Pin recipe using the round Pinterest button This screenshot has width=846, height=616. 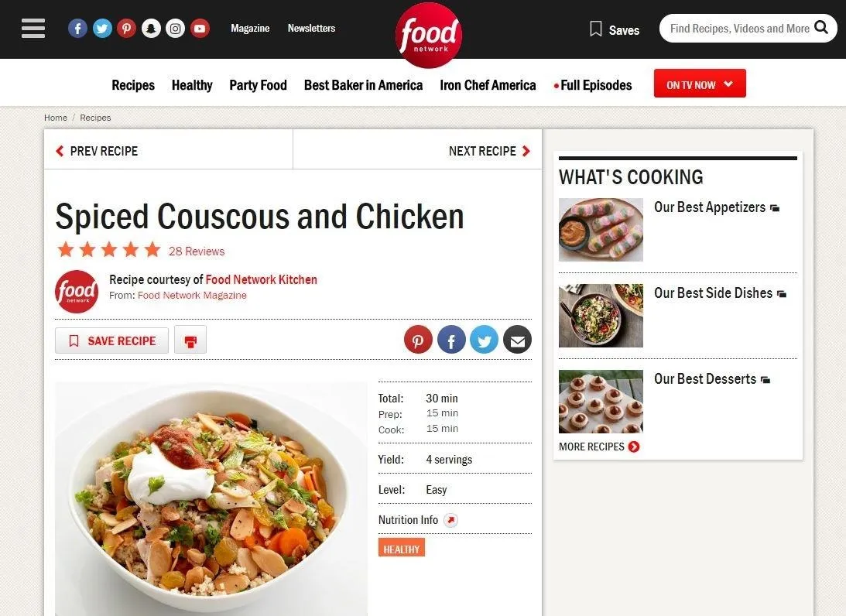tap(418, 340)
